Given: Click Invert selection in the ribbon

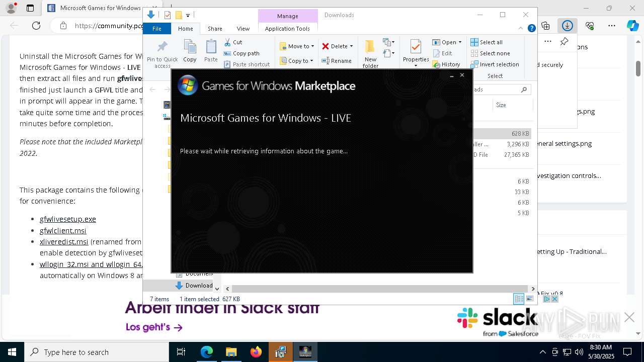Looking at the screenshot, I should (495, 64).
